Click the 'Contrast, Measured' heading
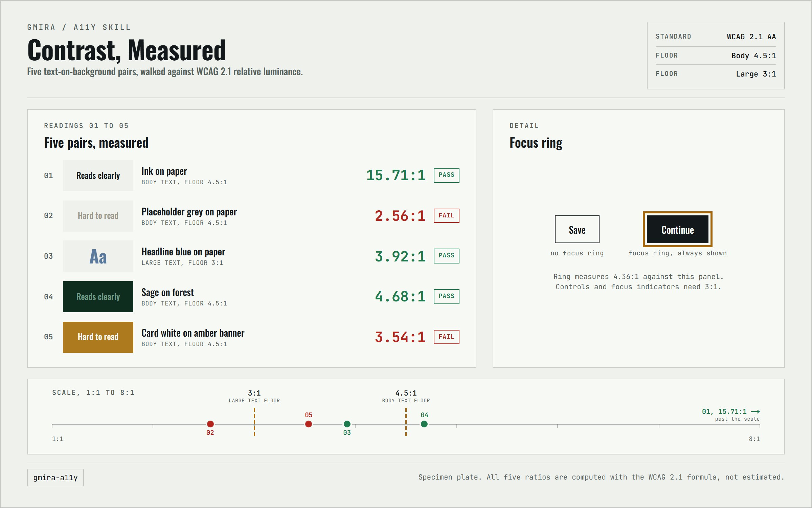Screen dimensions: 812x508 click(127, 50)
